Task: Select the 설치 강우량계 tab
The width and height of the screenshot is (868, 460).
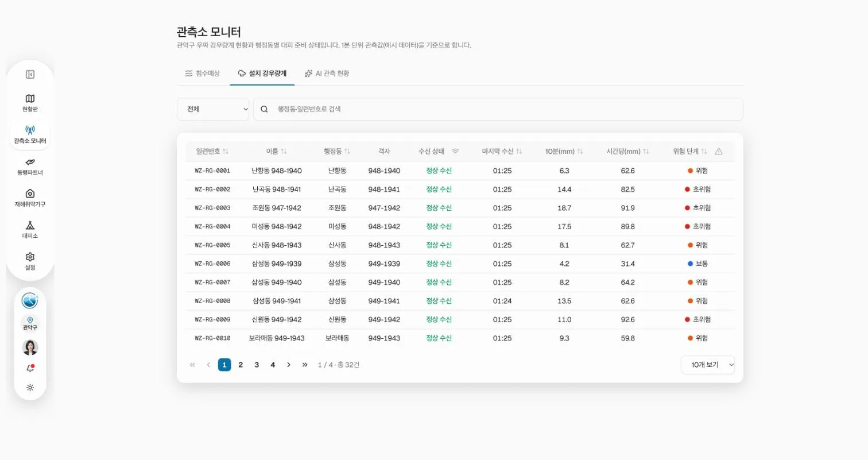Action: click(262, 74)
